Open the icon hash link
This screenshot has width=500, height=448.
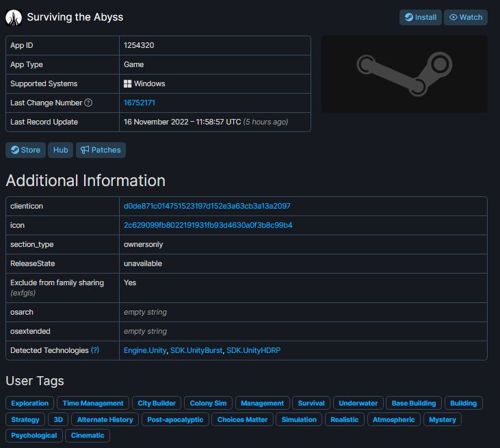(x=208, y=225)
